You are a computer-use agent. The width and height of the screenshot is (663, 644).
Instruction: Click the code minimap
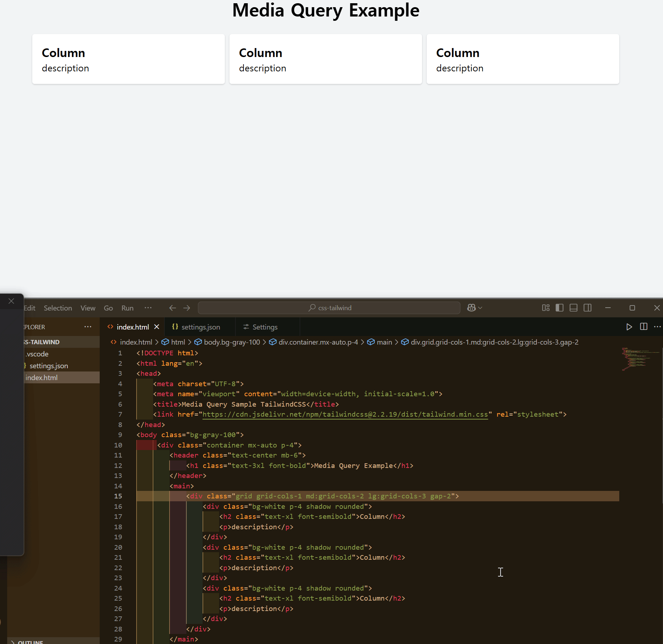pyautogui.click(x=640, y=359)
